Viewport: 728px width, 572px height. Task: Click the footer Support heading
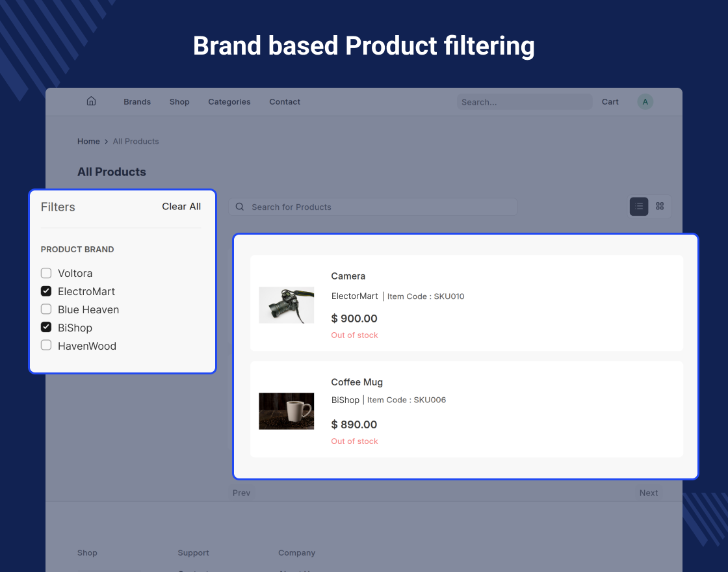tap(193, 552)
